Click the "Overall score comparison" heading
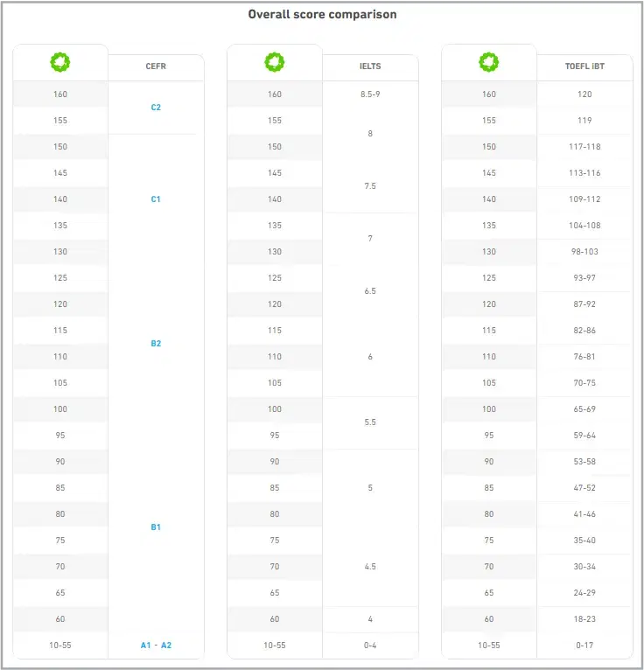 point(321,14)
